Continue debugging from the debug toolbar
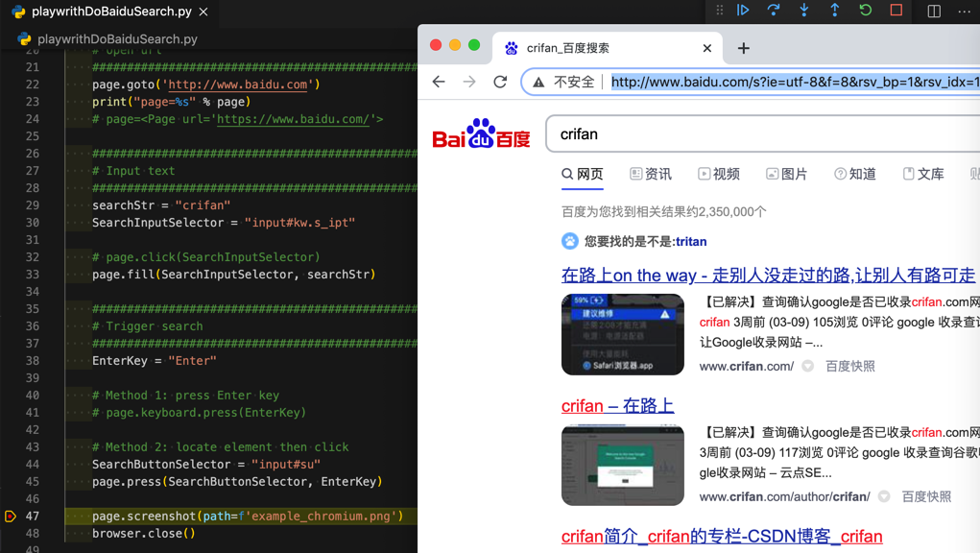Screen dimensions: 980x553 click(x=743, y=10)
